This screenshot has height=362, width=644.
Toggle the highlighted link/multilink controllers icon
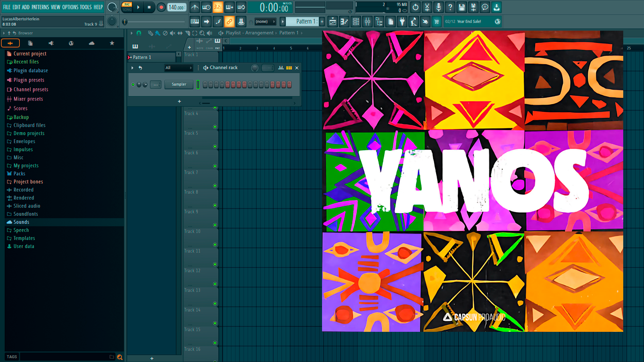[230, 21]
